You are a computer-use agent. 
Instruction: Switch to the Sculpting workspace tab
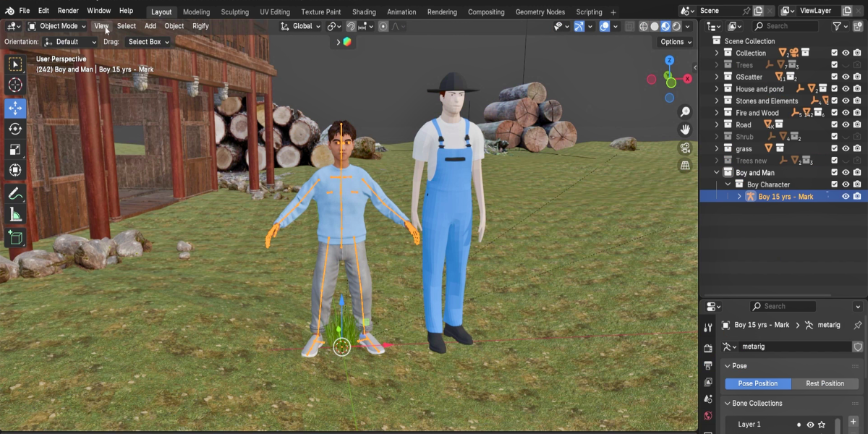click(x=234, y=12)
